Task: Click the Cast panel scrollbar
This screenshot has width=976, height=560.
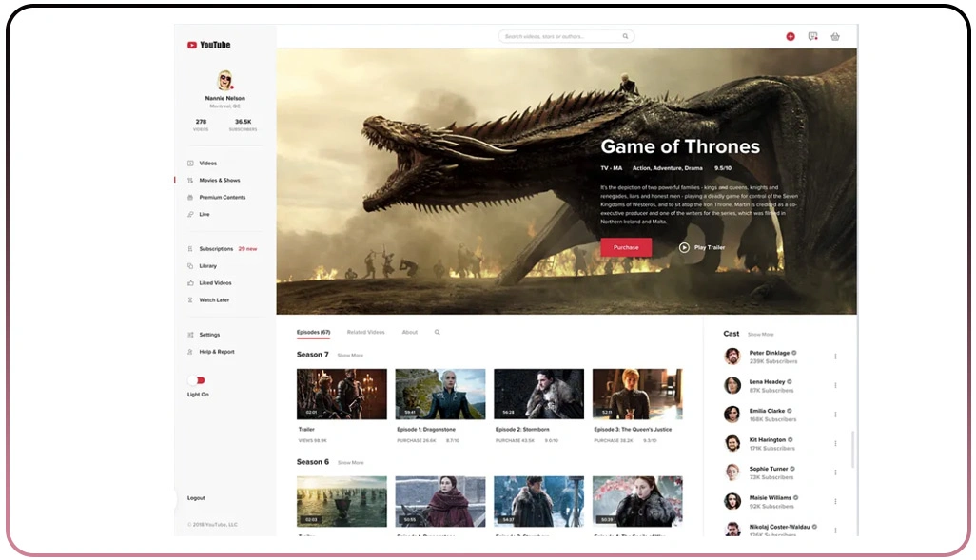Action: pos(852,448)
